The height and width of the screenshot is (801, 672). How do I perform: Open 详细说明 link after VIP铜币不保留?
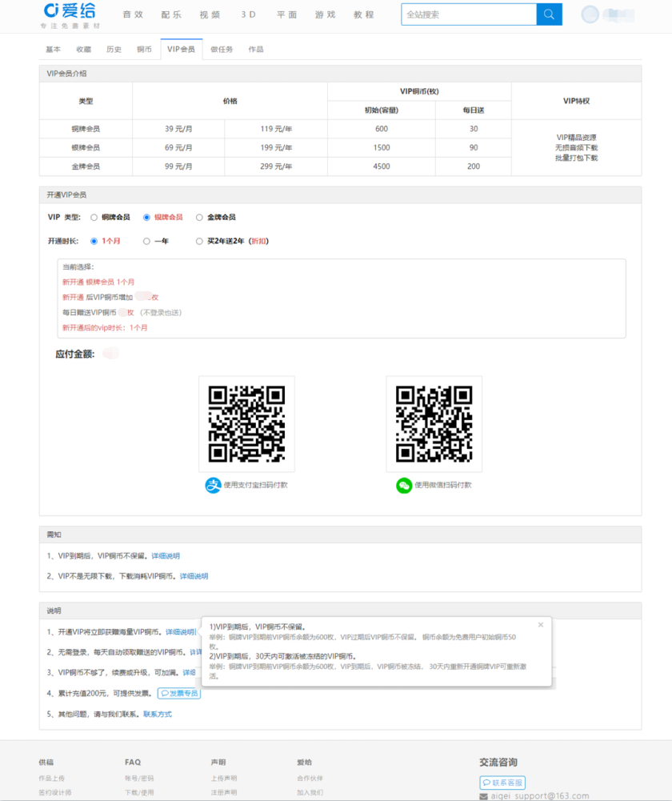[x=166, y=556]
